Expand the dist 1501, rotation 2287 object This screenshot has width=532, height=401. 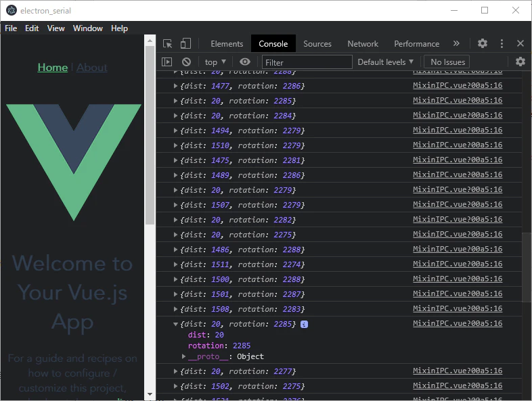175,294
